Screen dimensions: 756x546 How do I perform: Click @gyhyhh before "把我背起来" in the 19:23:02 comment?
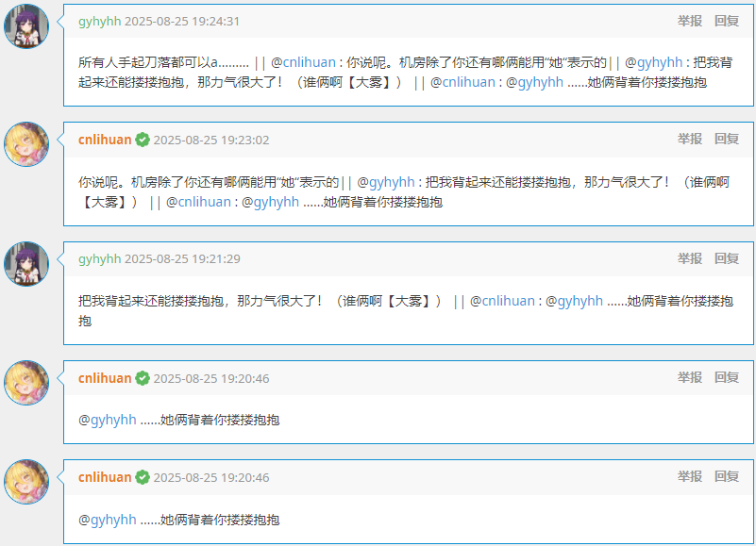point(386,182)
